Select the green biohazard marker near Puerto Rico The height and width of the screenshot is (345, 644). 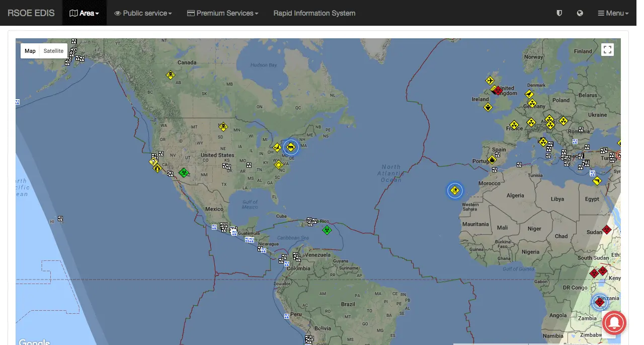(327, 230)
